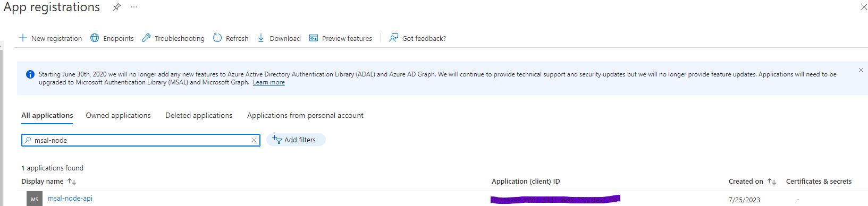The width and height of the screenshot is (868, 206).
Task: Switch to Deleted applications tab
Action: tap(199, 115)
